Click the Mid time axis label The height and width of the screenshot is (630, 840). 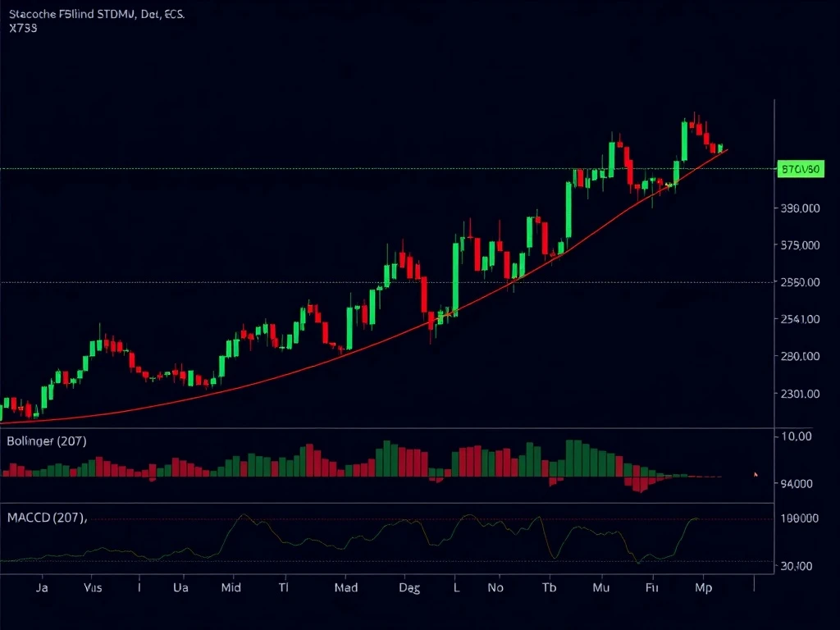coord(231,587)
